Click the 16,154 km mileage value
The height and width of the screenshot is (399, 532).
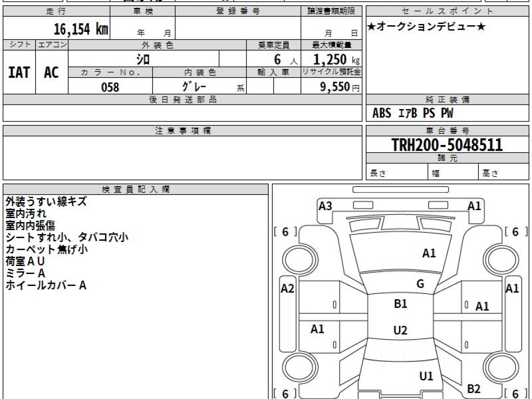pos(81,30)
